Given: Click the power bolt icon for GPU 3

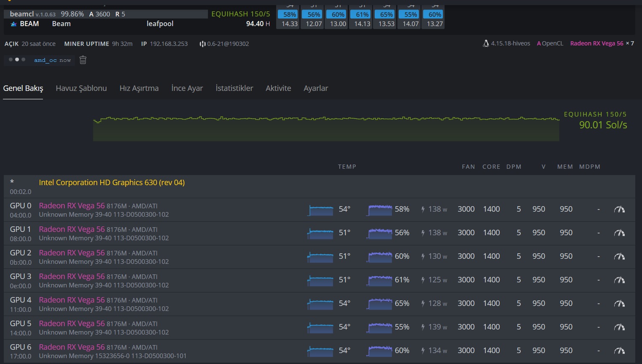Looking at the screenshot, I should [423, 280].
